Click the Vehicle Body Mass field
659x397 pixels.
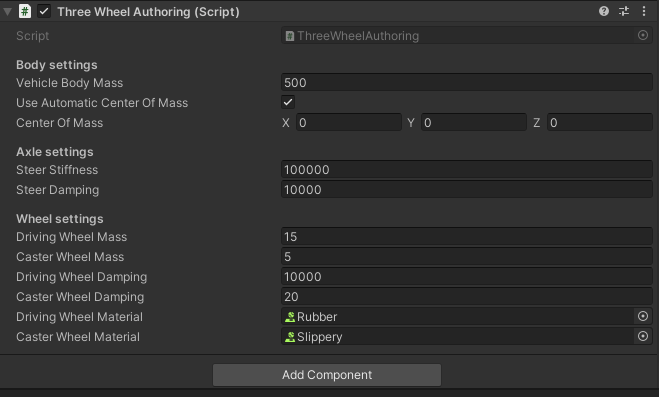(x=467, y=82)
